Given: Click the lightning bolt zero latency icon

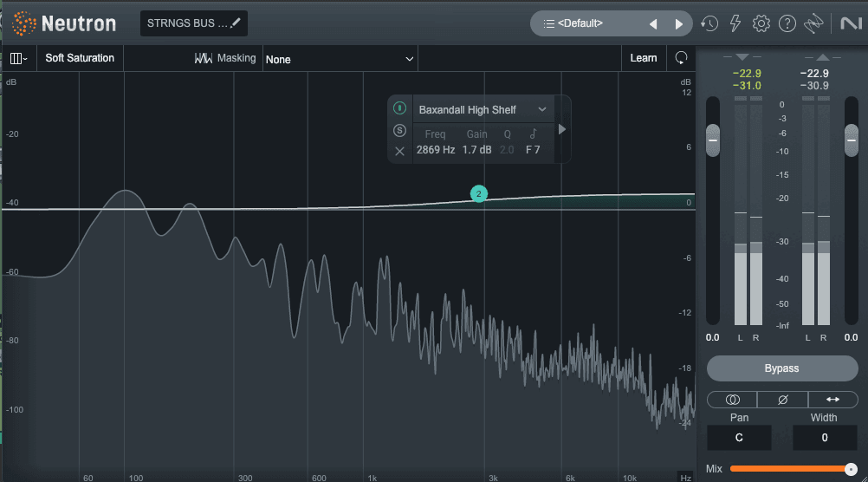Looking at the screenshot, I should (x=735, y=23).
